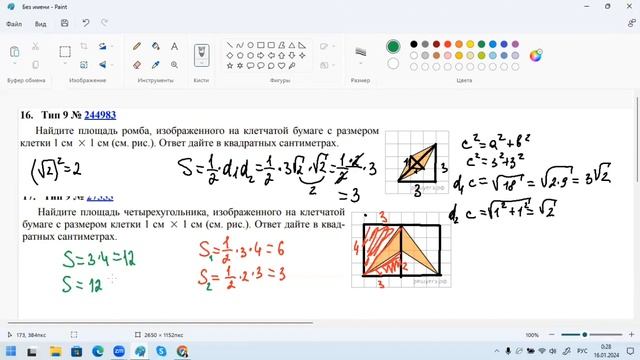Select the white Color 2 circle
The image size is (640, 360).
point(393,64)
